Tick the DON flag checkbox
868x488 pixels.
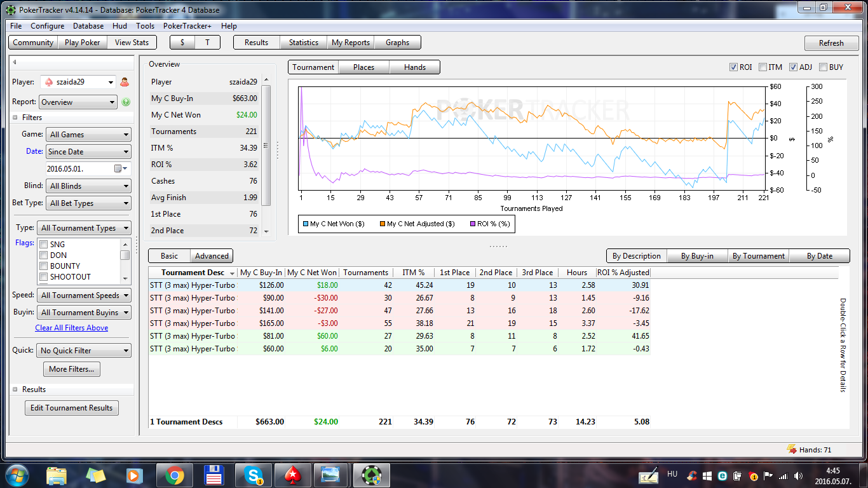click(x=43, y=255)
